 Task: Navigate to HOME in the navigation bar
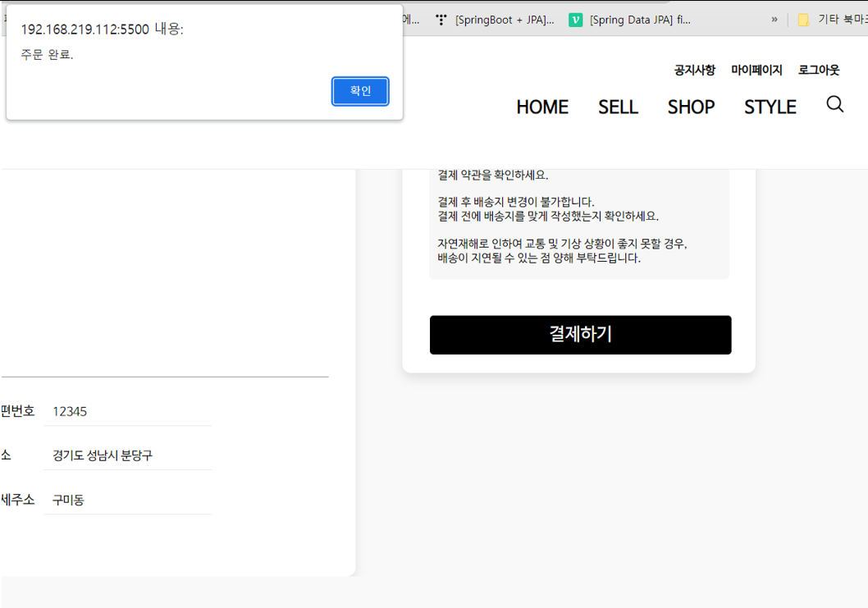click(x=541, y=107)
